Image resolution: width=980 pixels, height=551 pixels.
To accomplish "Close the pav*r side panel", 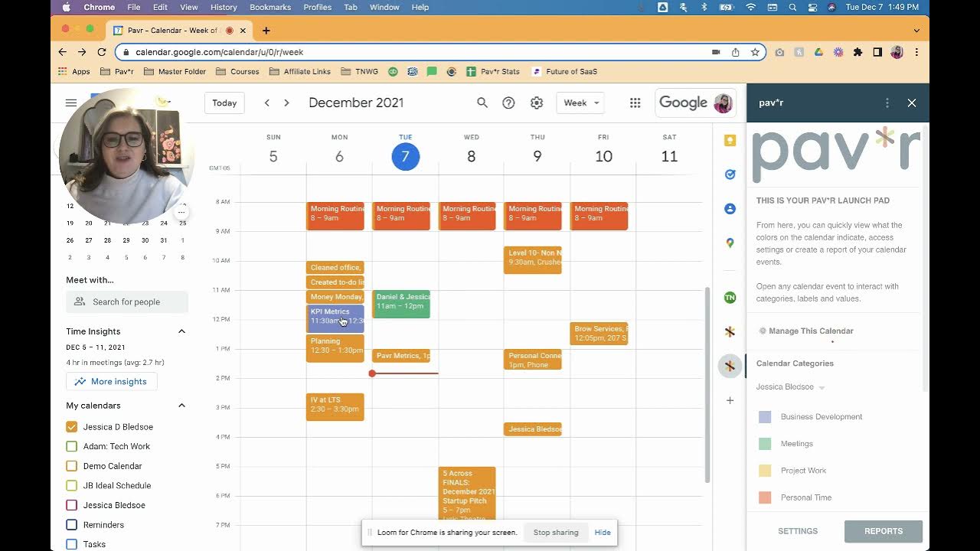I will click(912, 103).
